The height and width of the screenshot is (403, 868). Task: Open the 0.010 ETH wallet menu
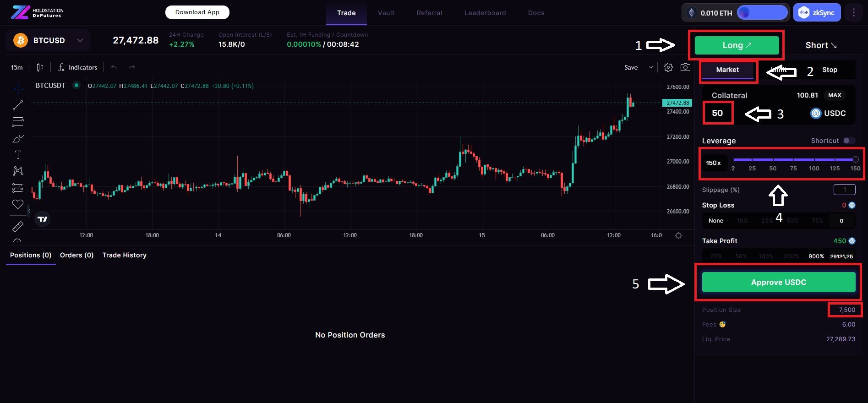pos(735,13)
